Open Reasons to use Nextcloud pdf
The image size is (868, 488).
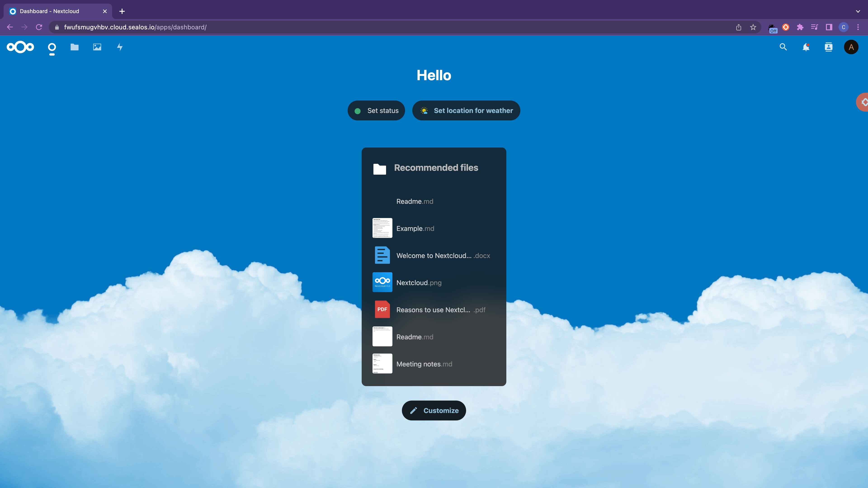(x=434, y=310)
